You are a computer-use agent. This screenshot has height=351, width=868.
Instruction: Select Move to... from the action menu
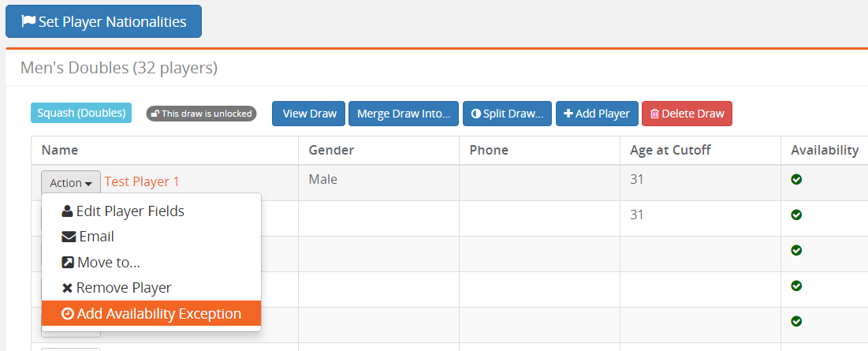pos(109,263)
